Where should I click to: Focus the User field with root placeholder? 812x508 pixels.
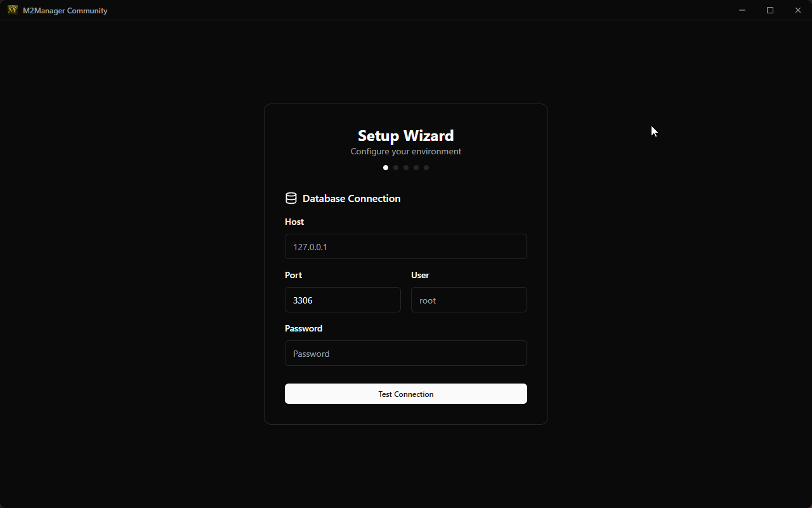pyautogui.click(x=469, y=300)
